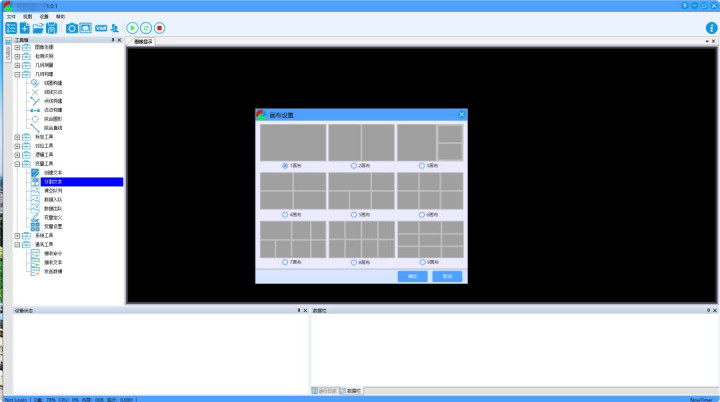Pin the toolbox panel
This screenshot has width=720, height=402.
click(113, 40)
